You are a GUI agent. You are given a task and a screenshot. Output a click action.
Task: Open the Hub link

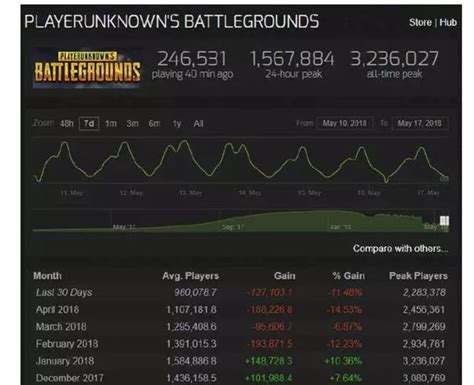pyautogui.click(x=448, y=22)
